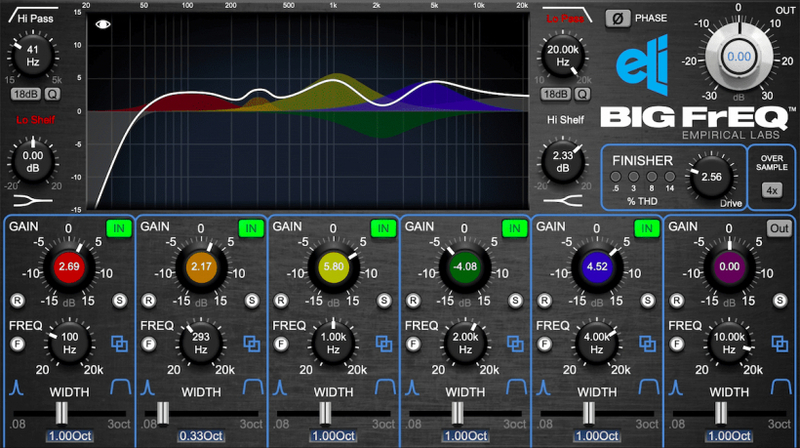Click the Lo Pass 20.00k Hz knob
This screenshot has height=448, width=800.
click(563, 56)
